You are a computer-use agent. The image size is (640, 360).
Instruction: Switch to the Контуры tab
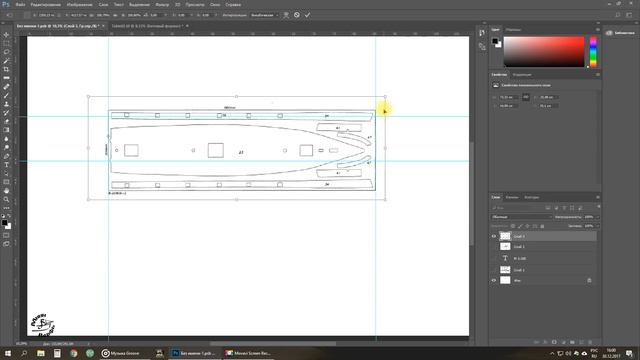pyautogui.click(x=531, y=198)
